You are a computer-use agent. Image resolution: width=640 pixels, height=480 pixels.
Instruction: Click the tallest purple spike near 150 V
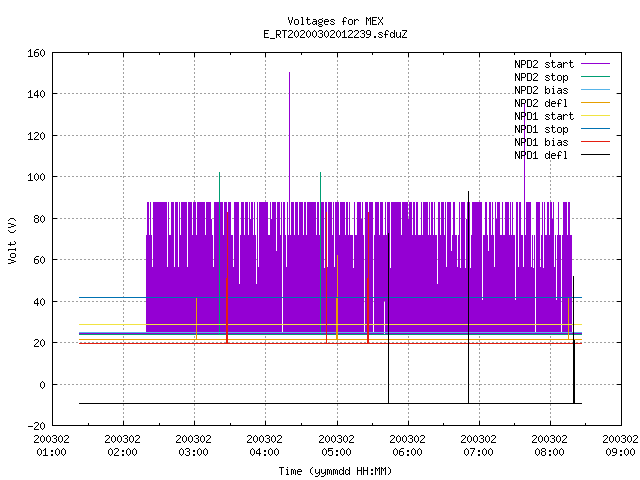tap(289, 135)
